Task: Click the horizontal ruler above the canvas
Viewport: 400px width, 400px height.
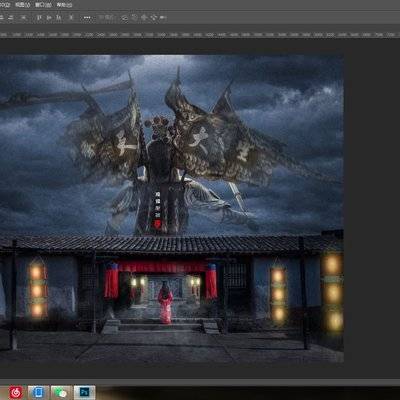Action: [x=200, y=34]
